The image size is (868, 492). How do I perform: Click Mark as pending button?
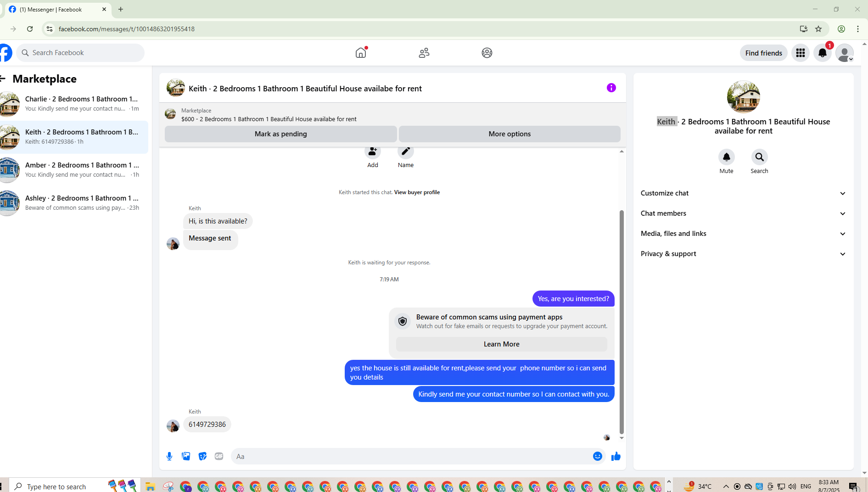[x=281, y=134]
